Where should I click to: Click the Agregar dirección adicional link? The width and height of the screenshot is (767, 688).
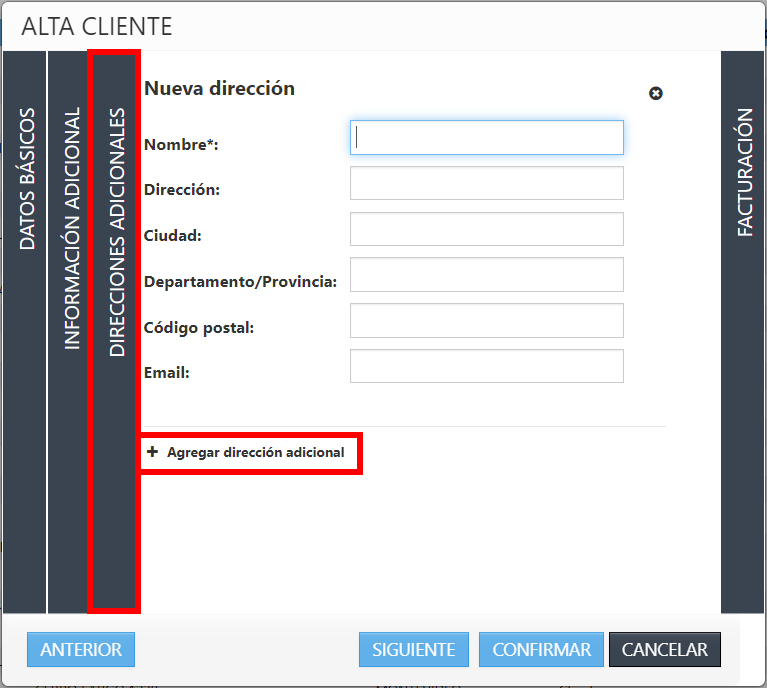[255, 452]
